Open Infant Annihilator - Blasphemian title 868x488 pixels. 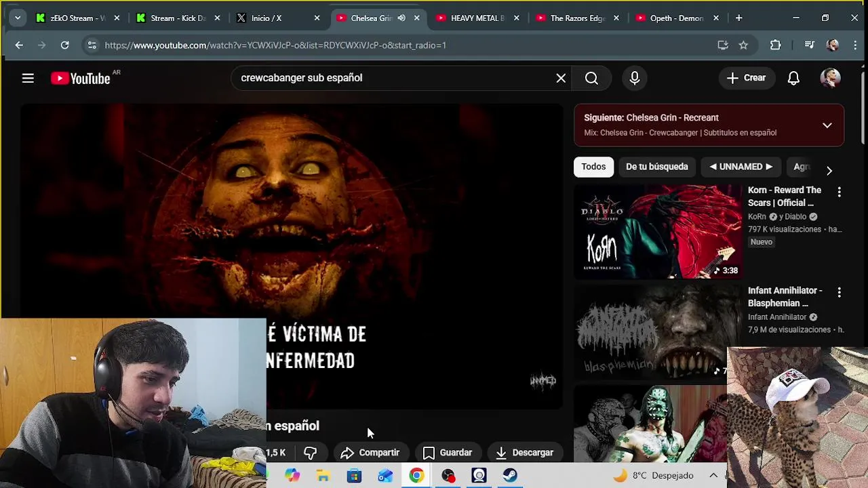[785, 297]
